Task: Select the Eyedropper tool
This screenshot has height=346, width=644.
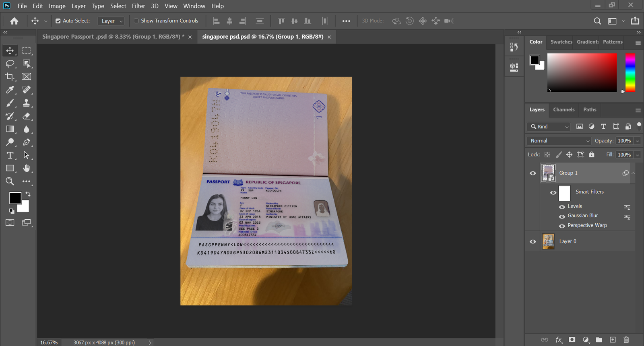Action: tap(10, 90)
